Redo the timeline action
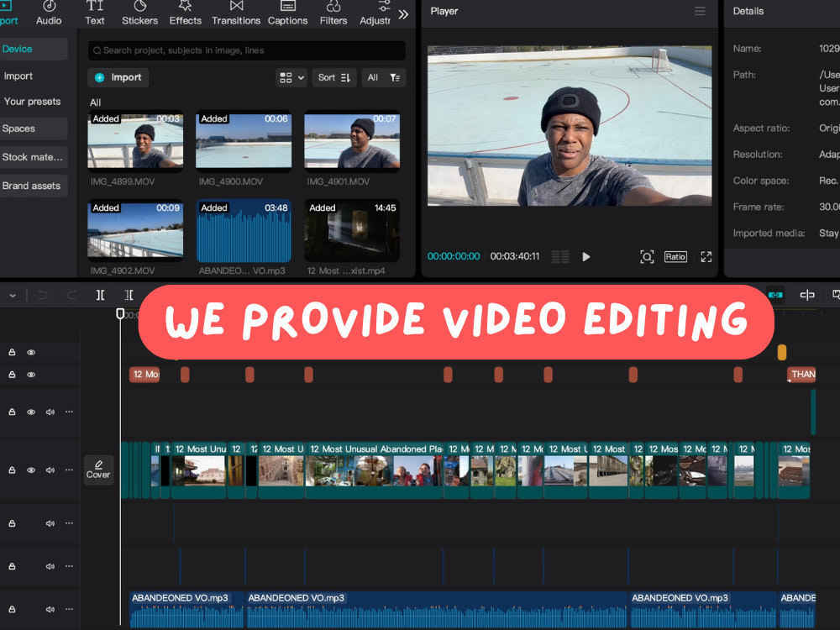The image size is (840, 630). (71, 295)
